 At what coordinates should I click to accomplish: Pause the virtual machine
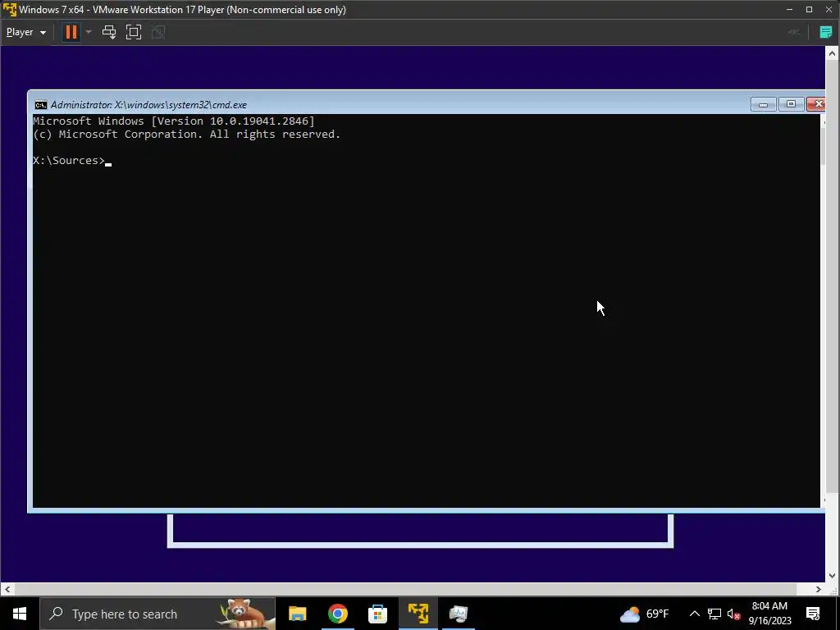71,32
